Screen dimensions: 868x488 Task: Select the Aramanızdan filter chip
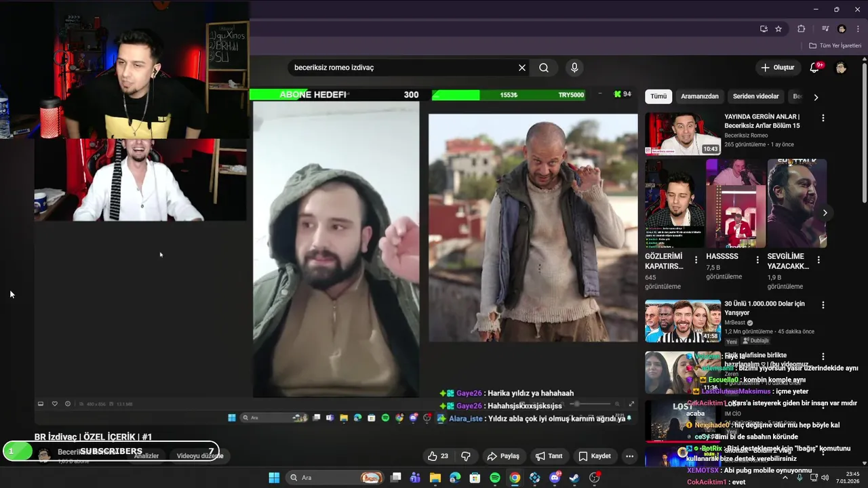click(699, 96)
